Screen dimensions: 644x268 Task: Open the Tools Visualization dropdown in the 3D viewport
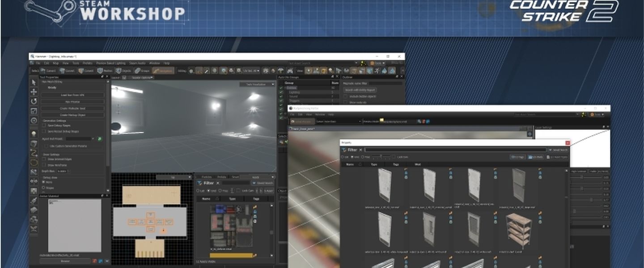(x=258, y=84)
